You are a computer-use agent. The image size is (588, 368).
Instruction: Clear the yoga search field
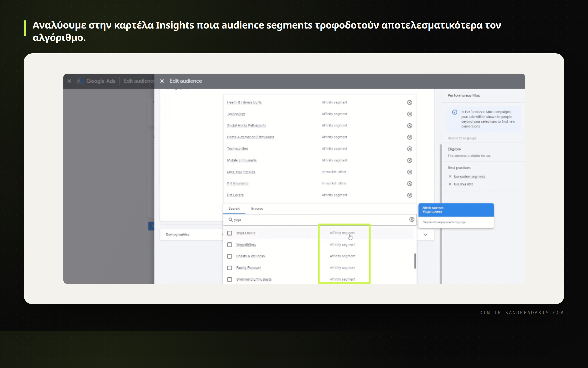412,219
